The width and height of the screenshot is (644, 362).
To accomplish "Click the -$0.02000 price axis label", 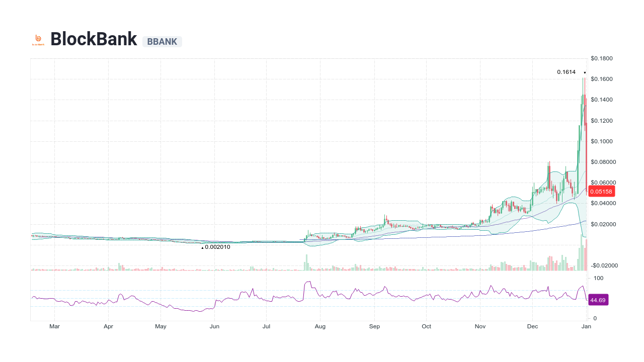I will (603, 265).
